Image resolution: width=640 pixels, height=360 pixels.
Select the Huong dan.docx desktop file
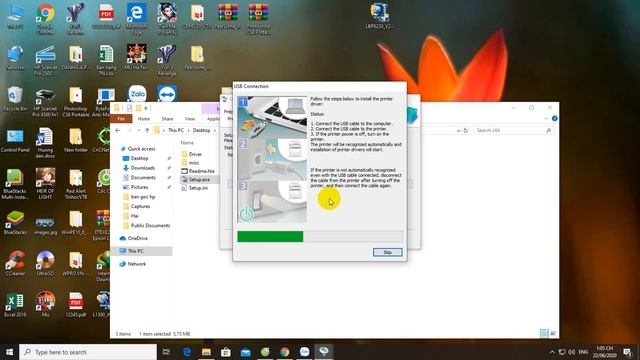45,143
